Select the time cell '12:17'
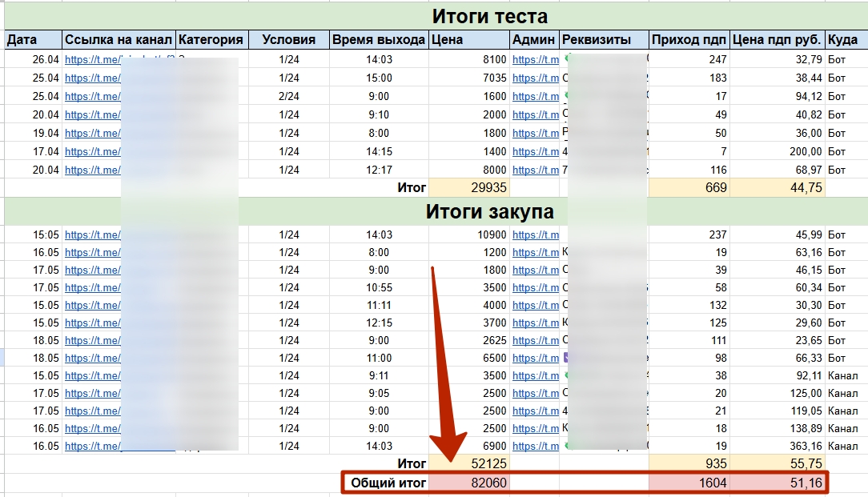The image size is (868, 497). coord(379,170)
